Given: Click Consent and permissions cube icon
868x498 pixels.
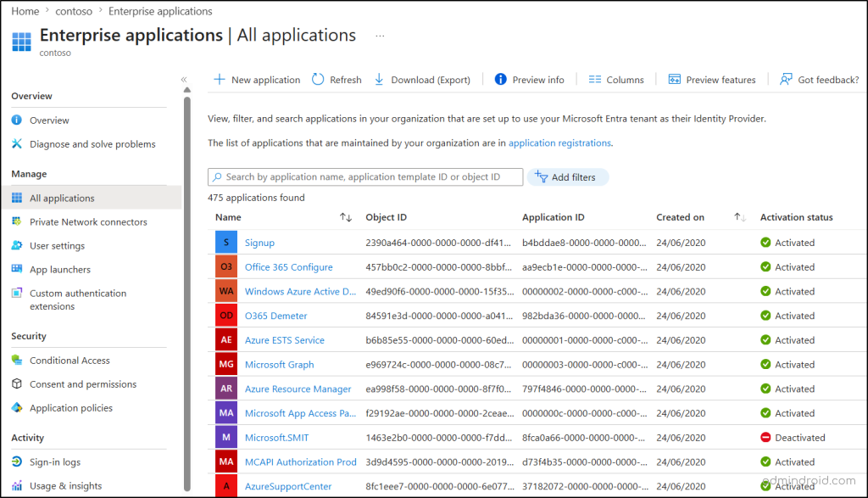Looking at the screenshot, I should tap(17, 383).
